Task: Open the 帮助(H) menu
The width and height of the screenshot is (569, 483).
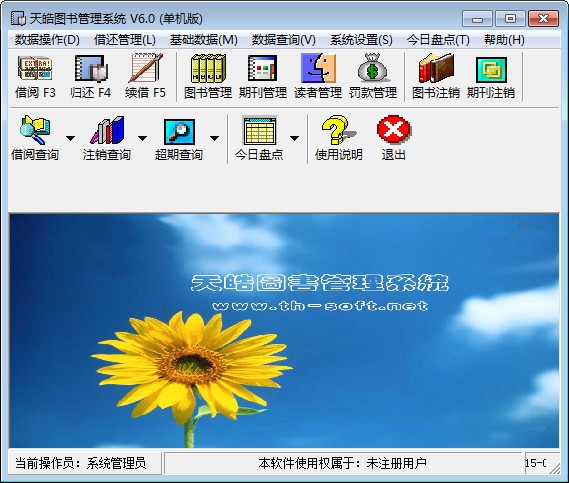Action: coord(504,40)
